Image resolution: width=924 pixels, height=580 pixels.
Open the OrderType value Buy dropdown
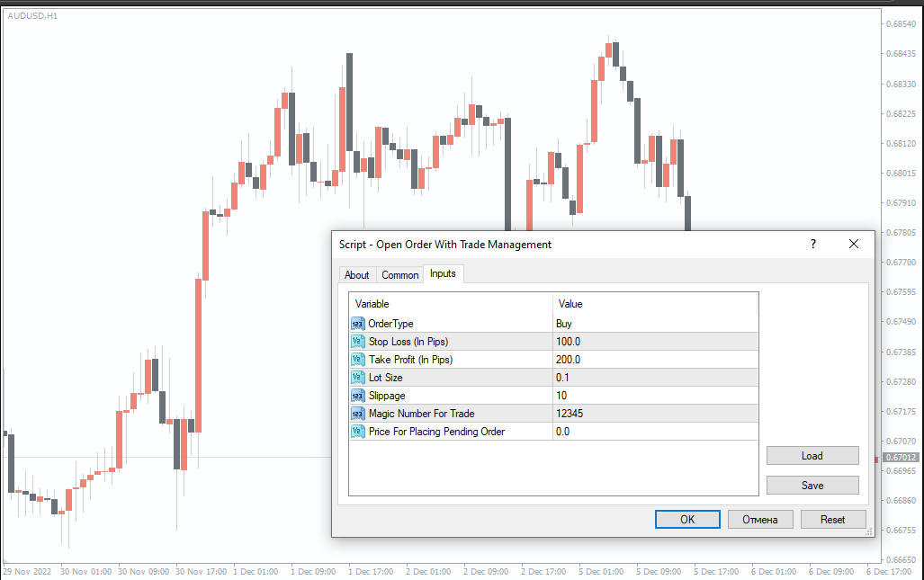pyautogui.click(x=654, y=324)
